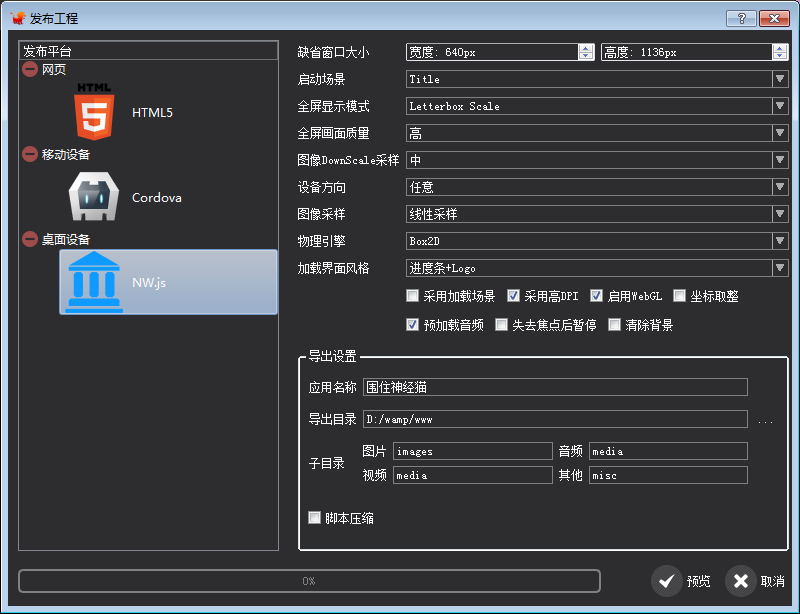Toggle the 脚本压缩 checkbox

point(315,518)
